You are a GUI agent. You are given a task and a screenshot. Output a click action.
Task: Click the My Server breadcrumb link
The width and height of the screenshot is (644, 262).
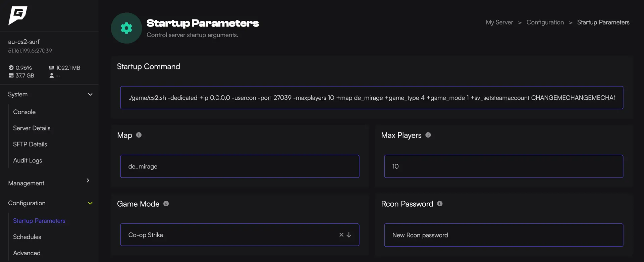[x=499, y=22]
